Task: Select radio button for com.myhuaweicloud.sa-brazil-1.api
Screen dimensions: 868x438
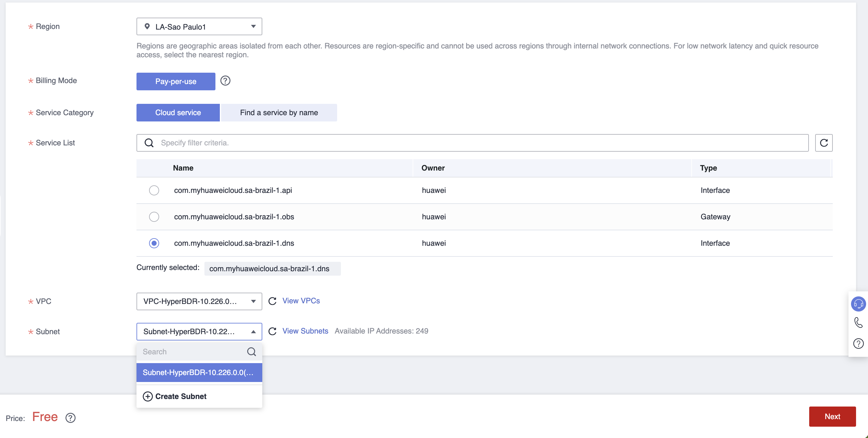Action: pos(154,190)
